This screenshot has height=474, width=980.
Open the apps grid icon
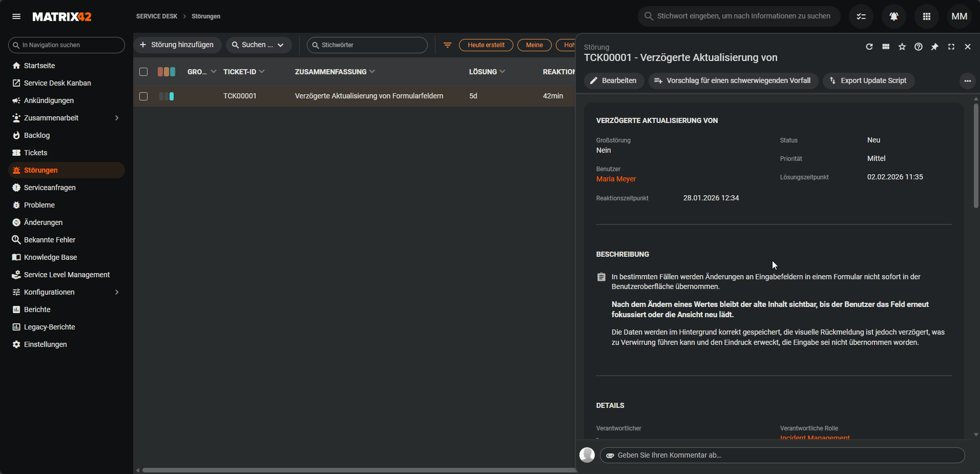(927, 16)
